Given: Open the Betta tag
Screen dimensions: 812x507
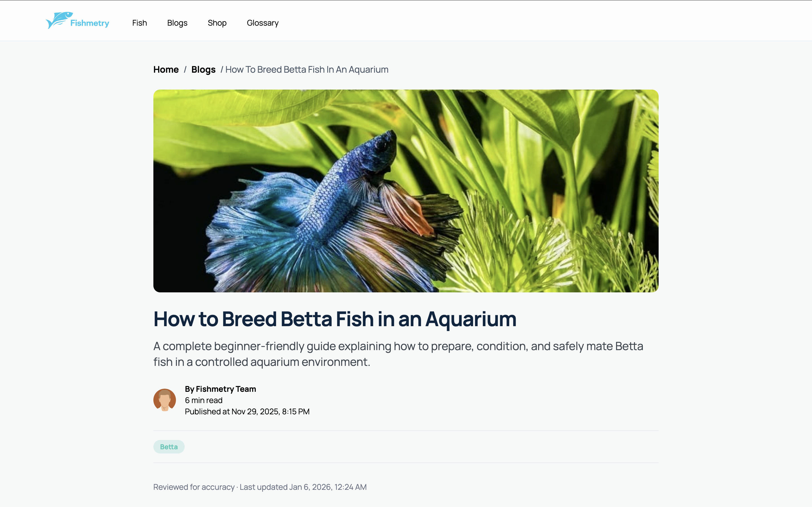Looking at the screenshot, I should point(169,446).
